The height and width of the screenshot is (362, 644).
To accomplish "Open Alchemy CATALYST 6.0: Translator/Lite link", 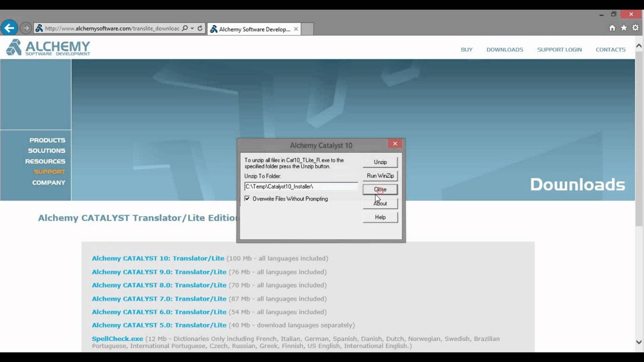I will pyautogui.click(x=159, y=312).
